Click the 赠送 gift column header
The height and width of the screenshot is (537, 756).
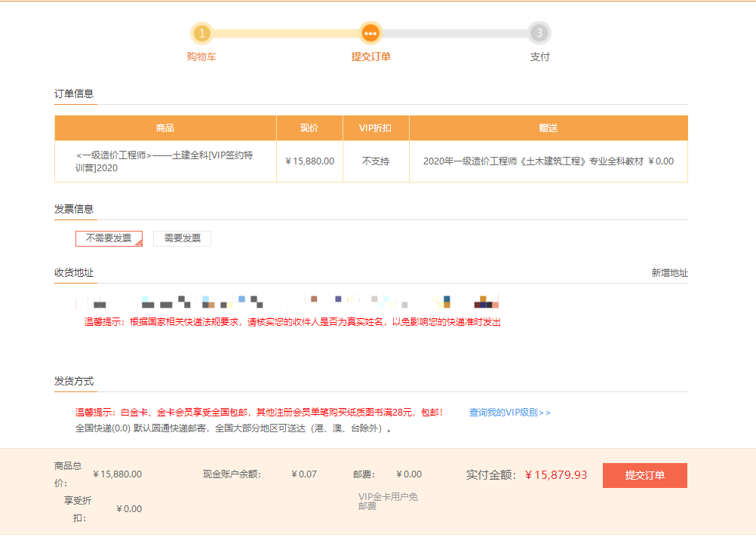pyautogui.click(x=548, y=127)
